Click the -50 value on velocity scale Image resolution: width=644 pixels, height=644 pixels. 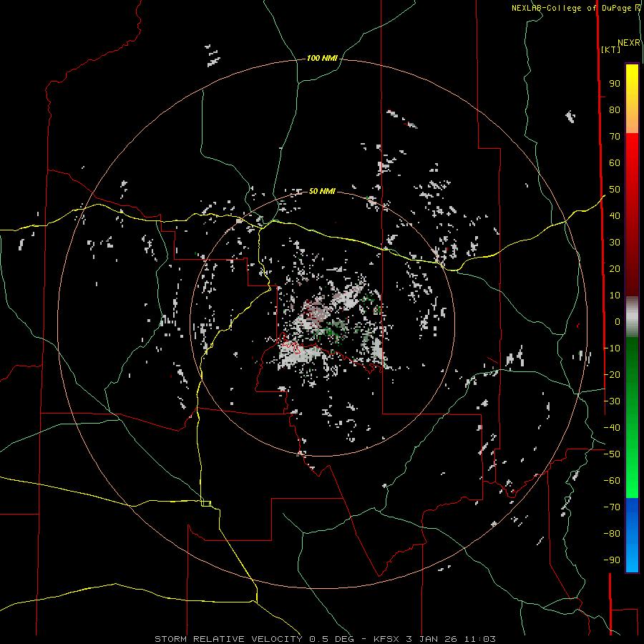(612, 454)
